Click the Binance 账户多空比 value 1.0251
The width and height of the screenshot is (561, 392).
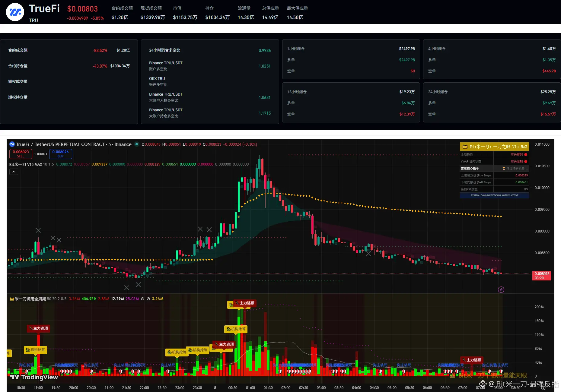tap(265, 66)
